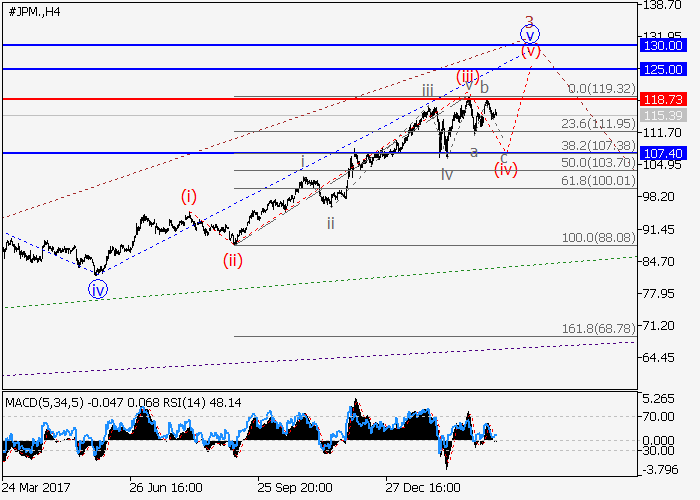Select the 71.20 price axis value
The width and height of the screenshot is (700, 500).
coord(658,326)
